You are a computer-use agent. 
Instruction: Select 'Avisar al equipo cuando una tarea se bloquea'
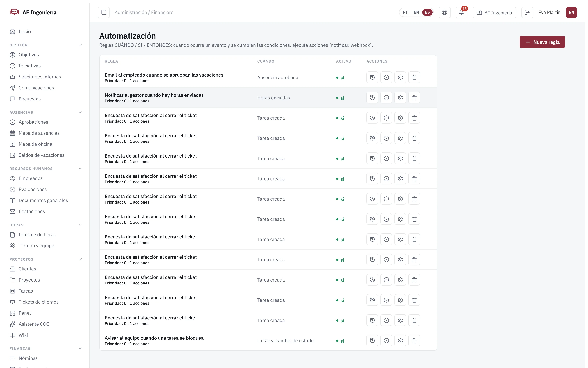(154, 338)
